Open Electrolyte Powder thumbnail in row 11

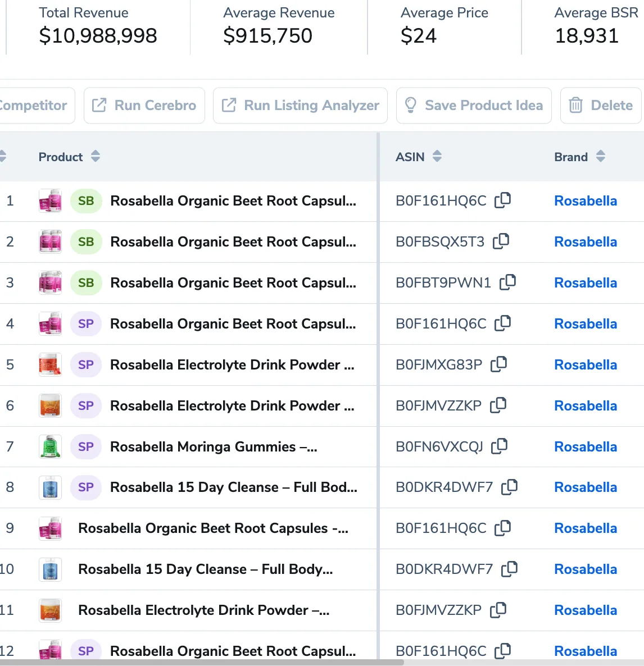(x=50, y=610)
